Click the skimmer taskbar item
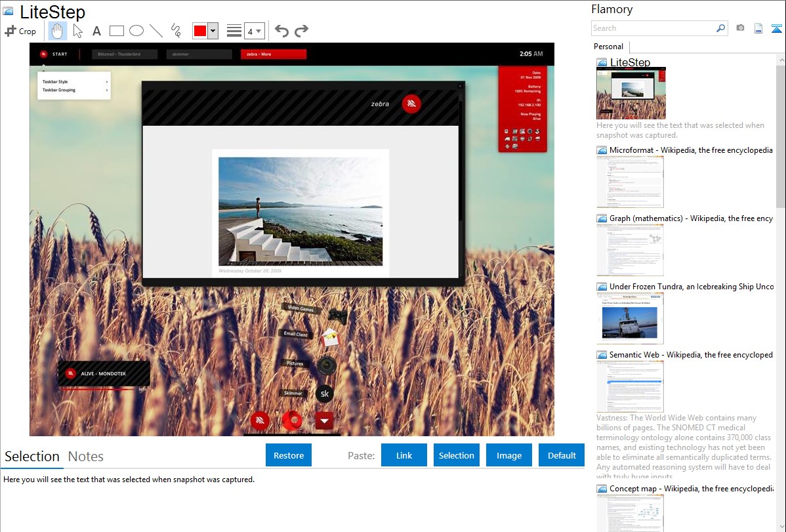Viewport: 786px width, 532px height. 199,54
